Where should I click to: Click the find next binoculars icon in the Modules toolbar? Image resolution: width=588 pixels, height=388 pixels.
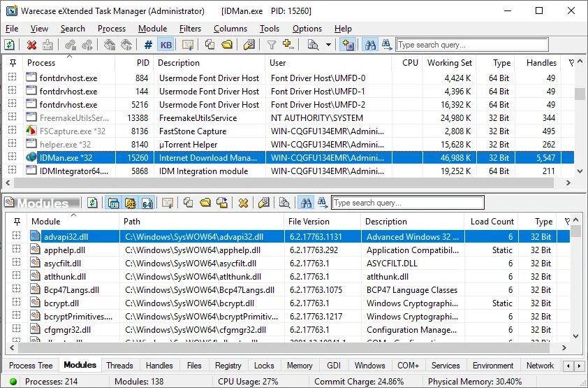point(323,203)
